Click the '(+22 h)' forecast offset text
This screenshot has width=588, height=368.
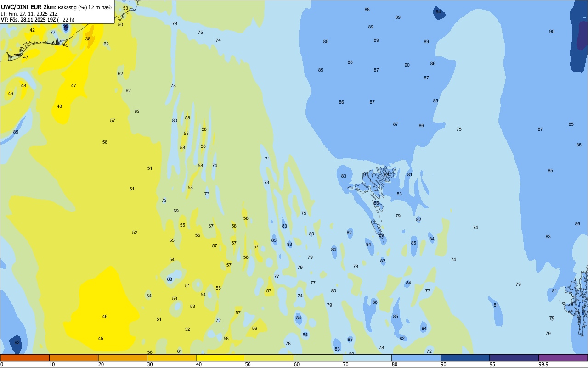click(x=66, y=20)
